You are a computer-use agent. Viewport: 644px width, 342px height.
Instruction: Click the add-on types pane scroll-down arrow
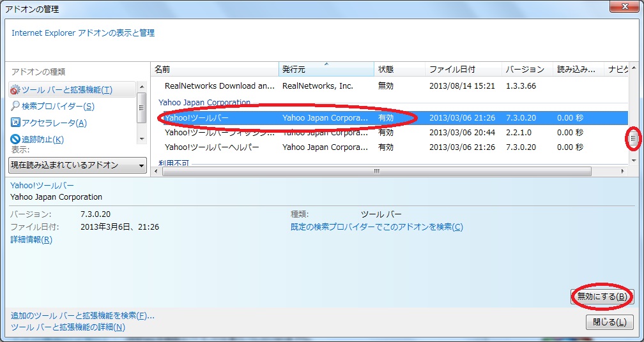click(x=142, y=139)
